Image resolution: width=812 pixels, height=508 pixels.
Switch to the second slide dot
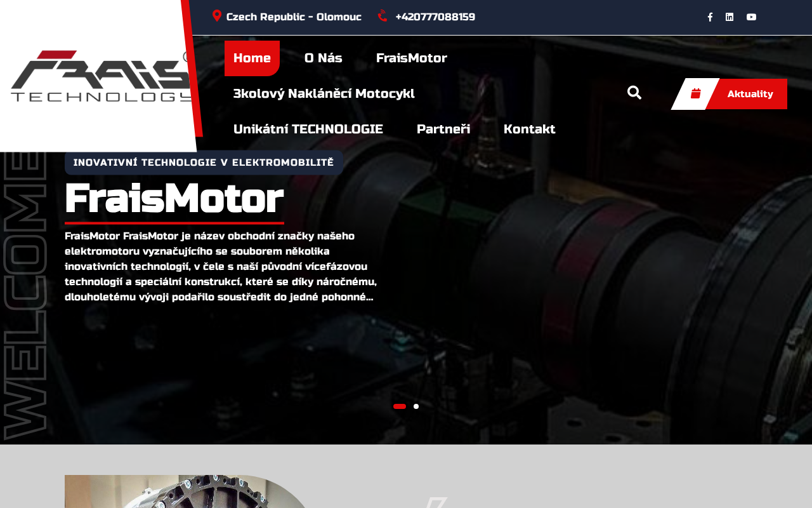[416, 406]
